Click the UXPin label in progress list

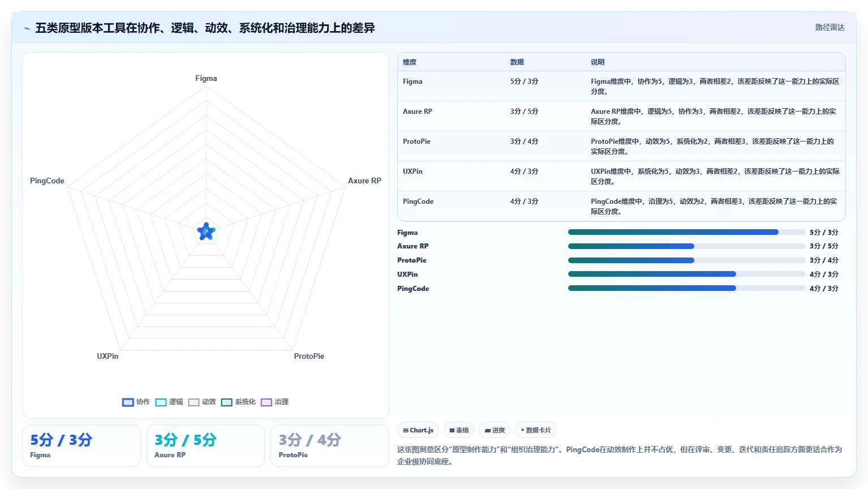(x=407, y=274)
